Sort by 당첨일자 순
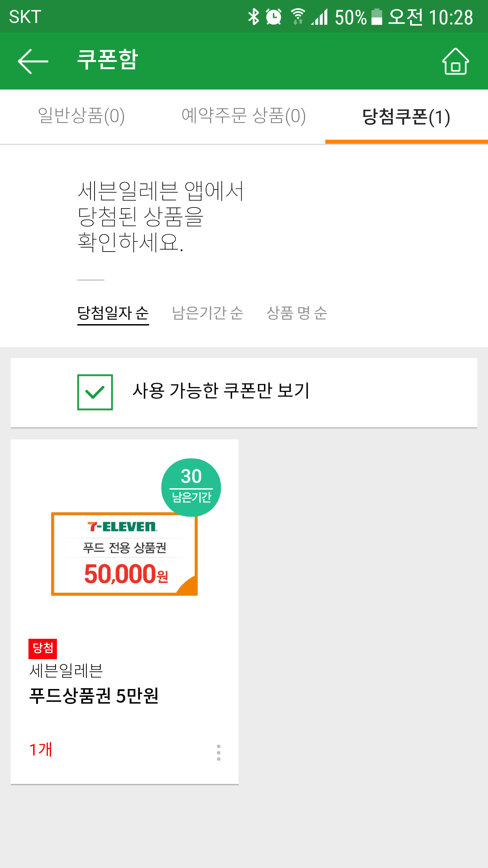The width and height of the screenshot is (488, 868). [113, 313]
